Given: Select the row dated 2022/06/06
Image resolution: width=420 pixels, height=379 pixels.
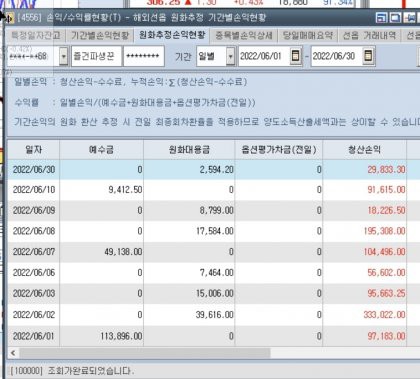Looking at the screenshot, I should click(213, 273).
